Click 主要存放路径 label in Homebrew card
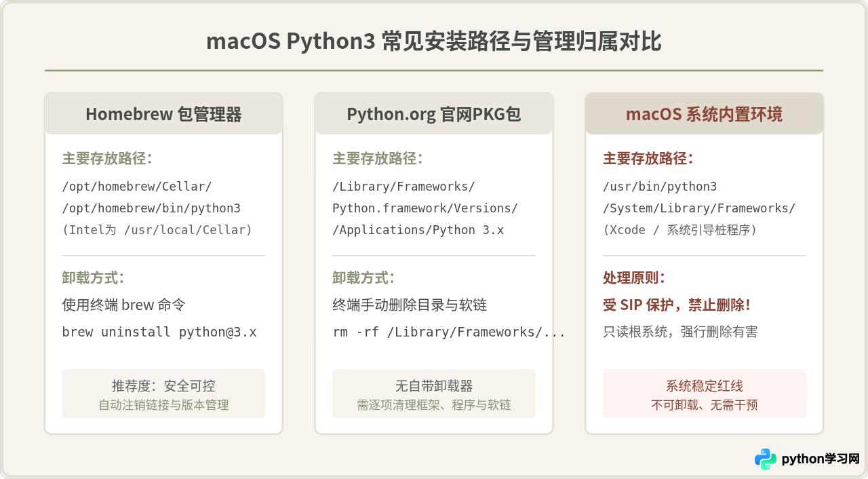 107,159
